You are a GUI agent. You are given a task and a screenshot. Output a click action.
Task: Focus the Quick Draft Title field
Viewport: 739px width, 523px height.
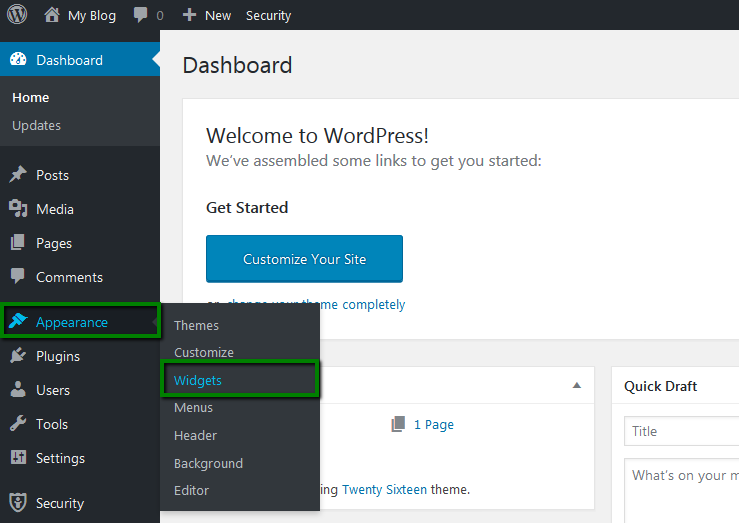click(682, 431)
